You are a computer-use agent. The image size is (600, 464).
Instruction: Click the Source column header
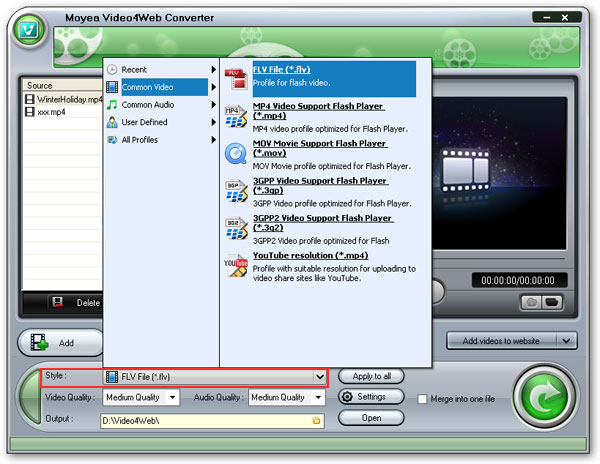click(64, 85)
